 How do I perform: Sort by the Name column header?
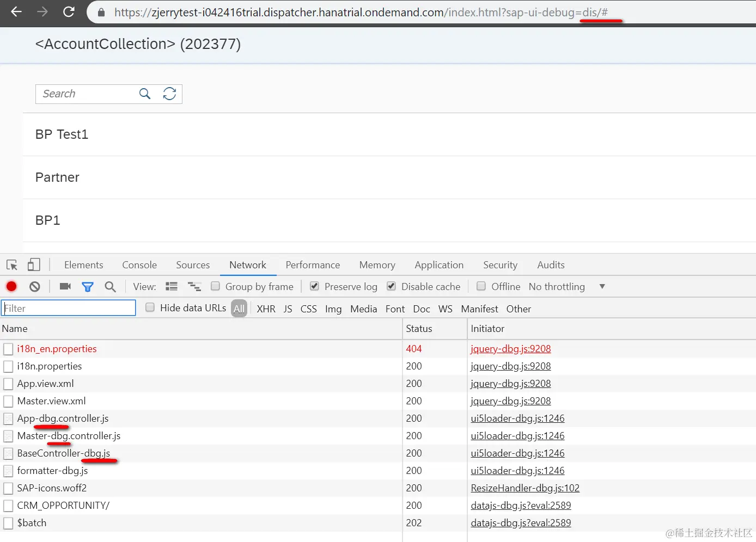pyautogui.click(x=201, y=329)
